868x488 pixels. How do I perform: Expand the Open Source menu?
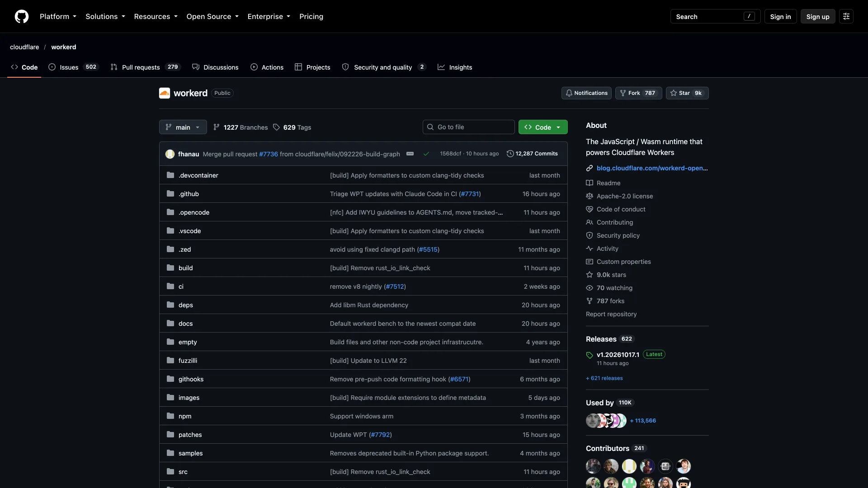(212, 17)
